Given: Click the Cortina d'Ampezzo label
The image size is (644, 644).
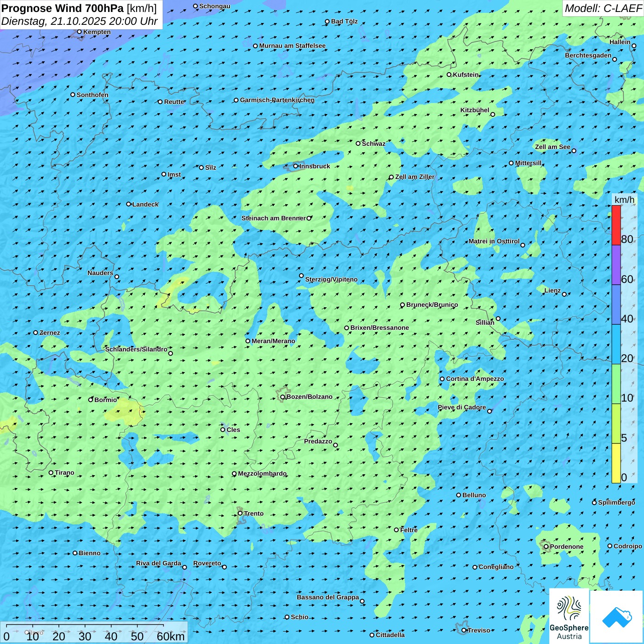Looking at the screenshot, I should (475, 379).
